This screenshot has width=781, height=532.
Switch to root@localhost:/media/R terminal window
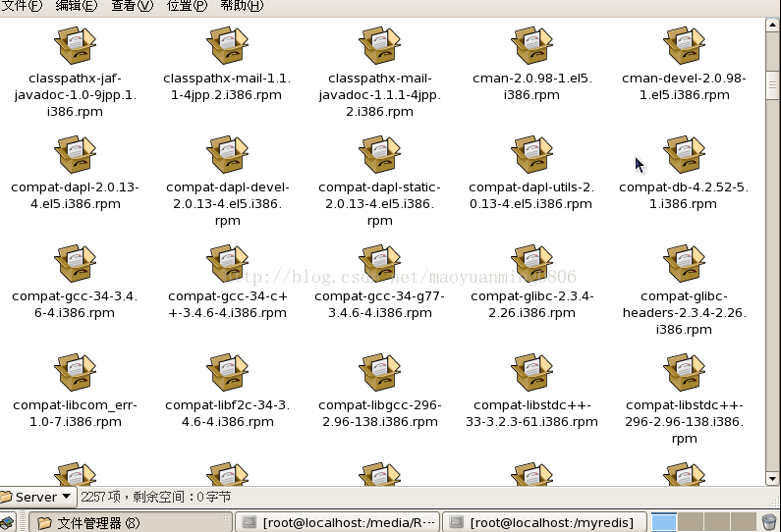tap(338, 522)
